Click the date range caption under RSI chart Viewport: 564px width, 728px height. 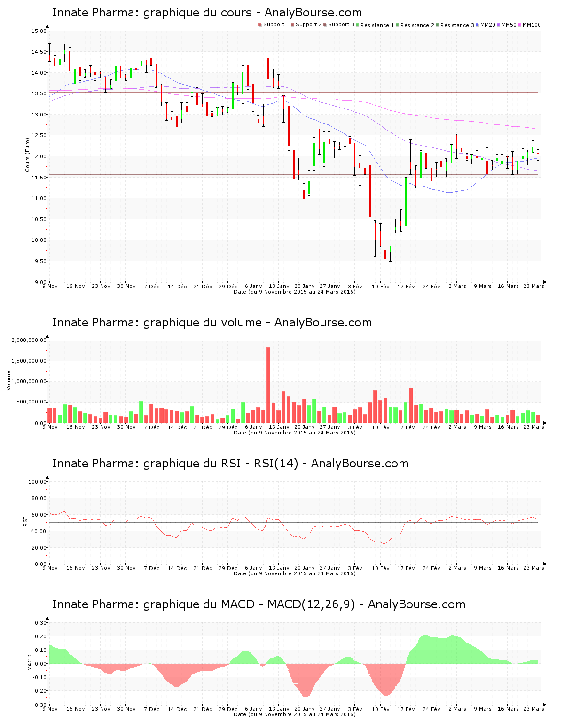click(295, 573)
